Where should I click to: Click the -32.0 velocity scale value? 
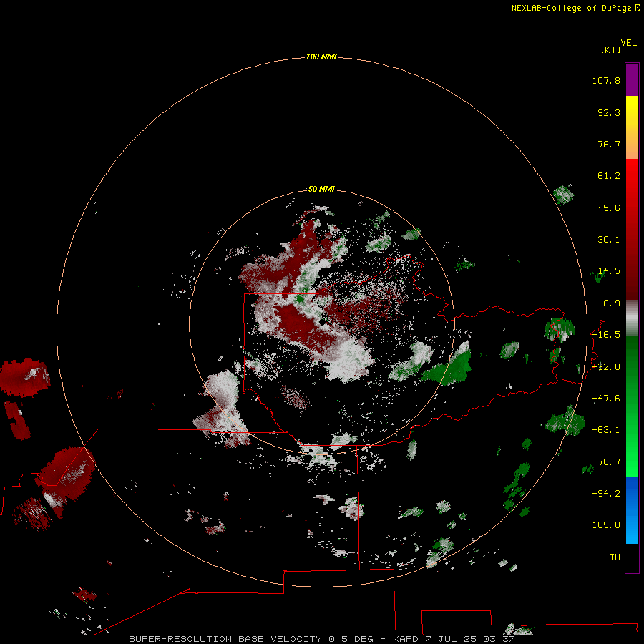(x=606, y=367)
